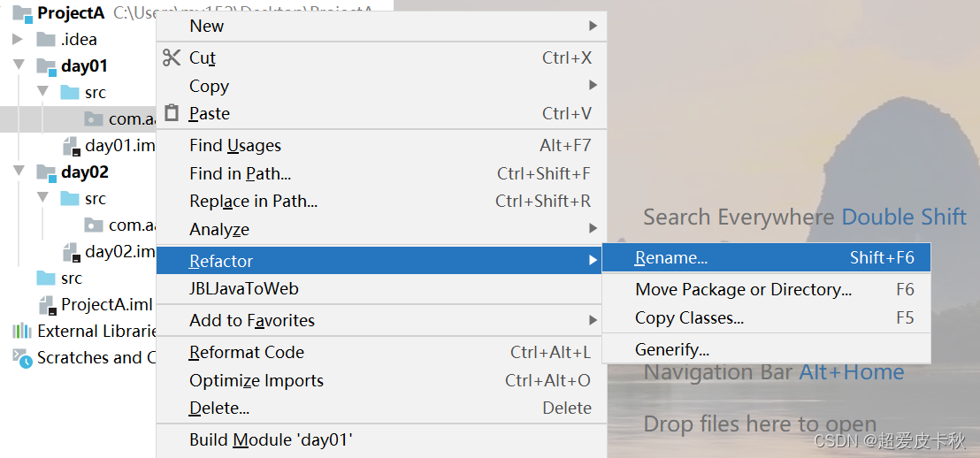Image resolution: width=980 pixels, height=458 pixels.
Task: Choose Move Package or Directory...
Action: (x=743, y=289)
